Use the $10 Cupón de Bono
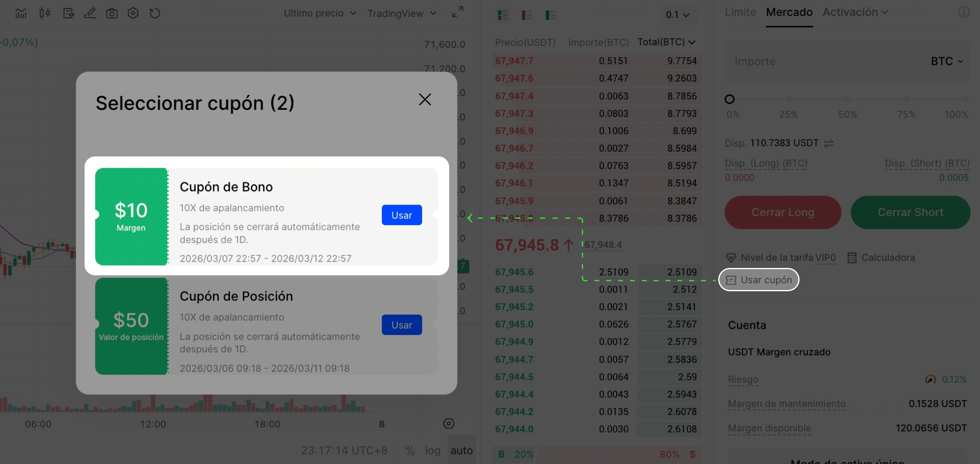The width and height of the screenshot is (980, 464). (x=401, y=215)
